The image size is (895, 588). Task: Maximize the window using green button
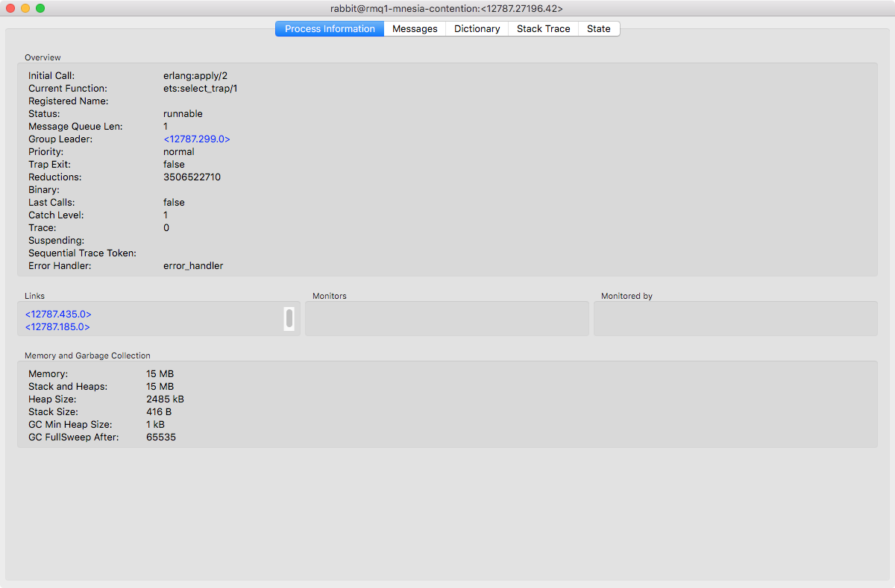(x=40, y=8)
